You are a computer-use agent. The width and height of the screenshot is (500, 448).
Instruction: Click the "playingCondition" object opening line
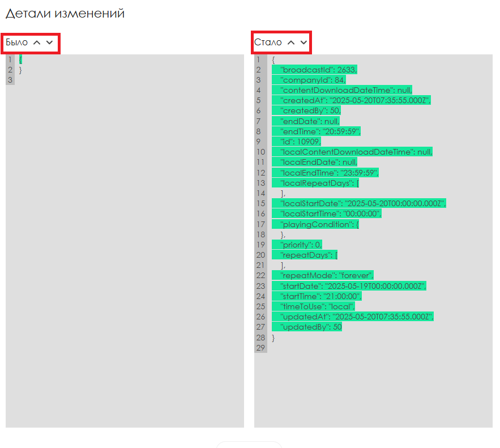[320, 224]
